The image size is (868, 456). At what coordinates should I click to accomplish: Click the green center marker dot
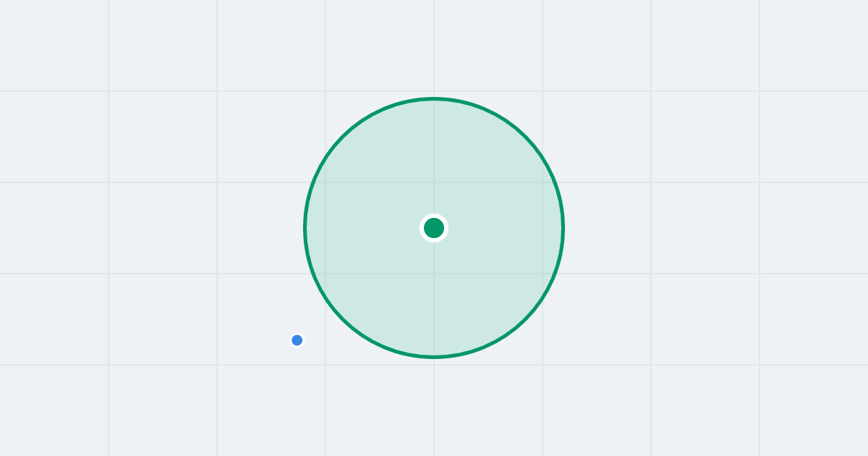(434, 228)
